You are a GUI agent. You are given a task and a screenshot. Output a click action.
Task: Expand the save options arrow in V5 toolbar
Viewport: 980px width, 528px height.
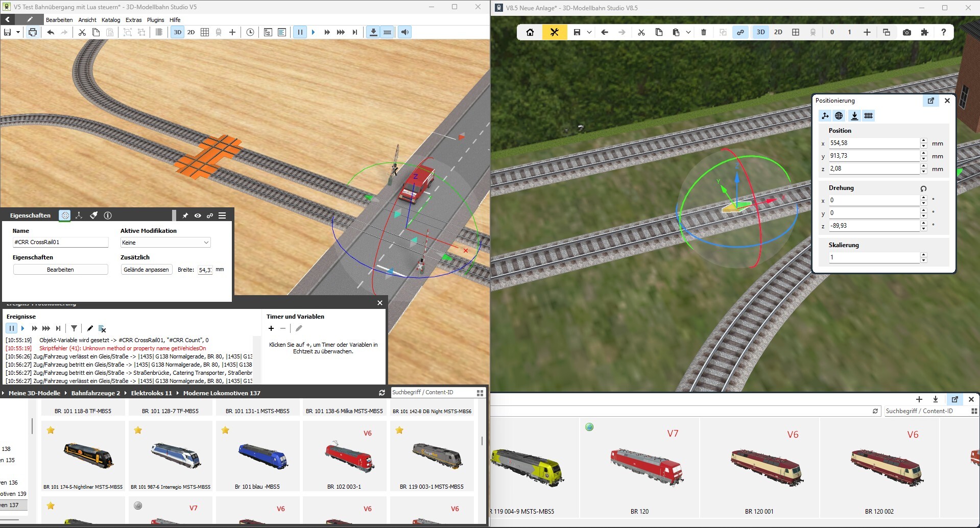[x=18, y=32]
